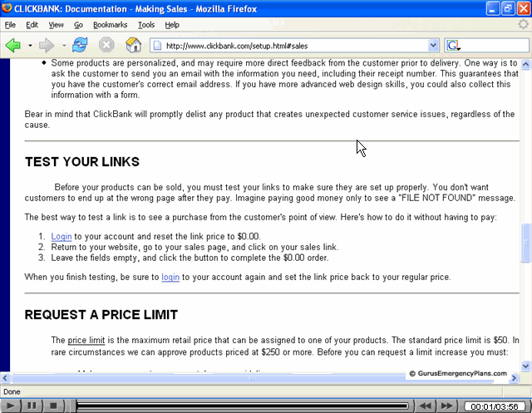This screenshot has width=532, height=413.
Task: Close the Firefox window
Action: point(524,8)
